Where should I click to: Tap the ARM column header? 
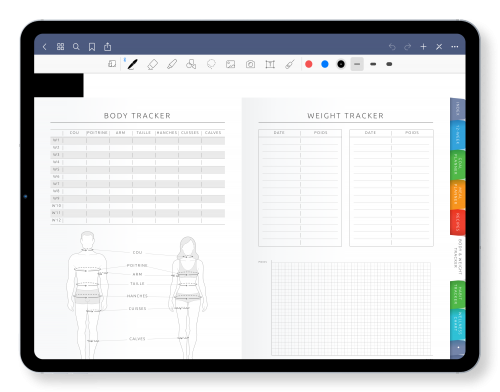120,133
